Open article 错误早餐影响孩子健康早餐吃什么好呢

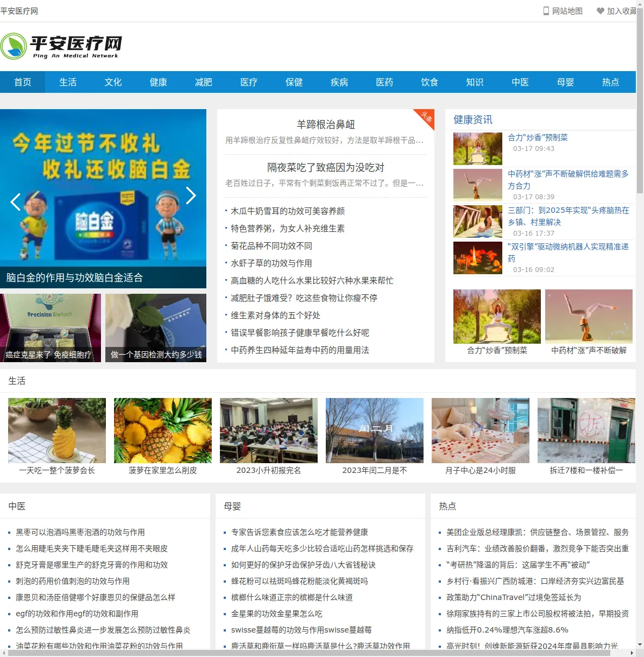(300, 333)
